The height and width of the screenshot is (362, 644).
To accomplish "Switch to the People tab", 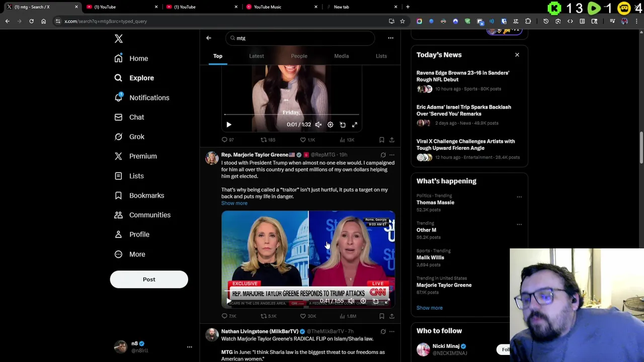I will pos(299,56).
